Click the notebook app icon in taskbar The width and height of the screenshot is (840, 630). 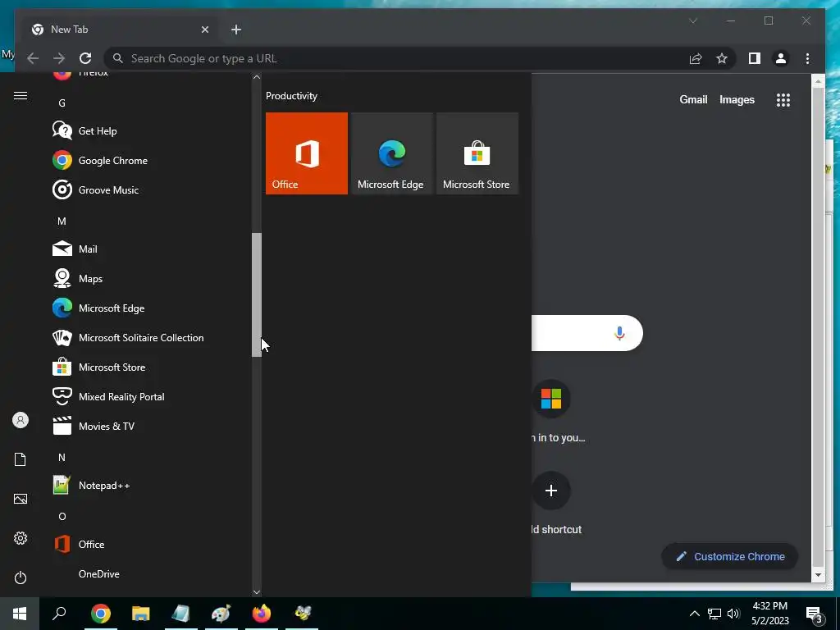click(x=181, y=614)
